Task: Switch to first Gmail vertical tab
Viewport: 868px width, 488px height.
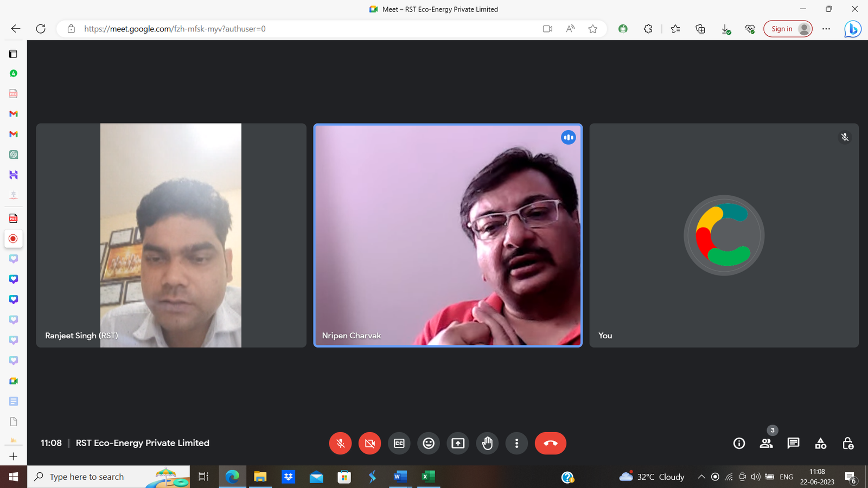Action: click(14, 114)
